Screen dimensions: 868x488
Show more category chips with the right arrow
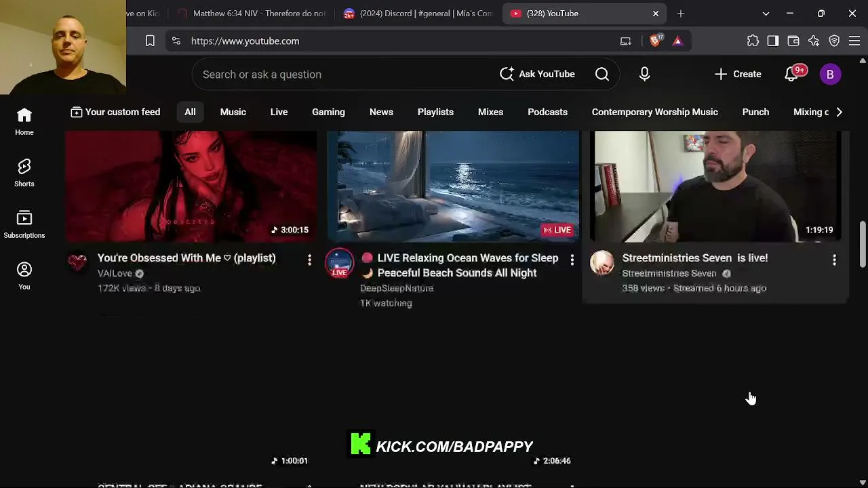point(839,112)
